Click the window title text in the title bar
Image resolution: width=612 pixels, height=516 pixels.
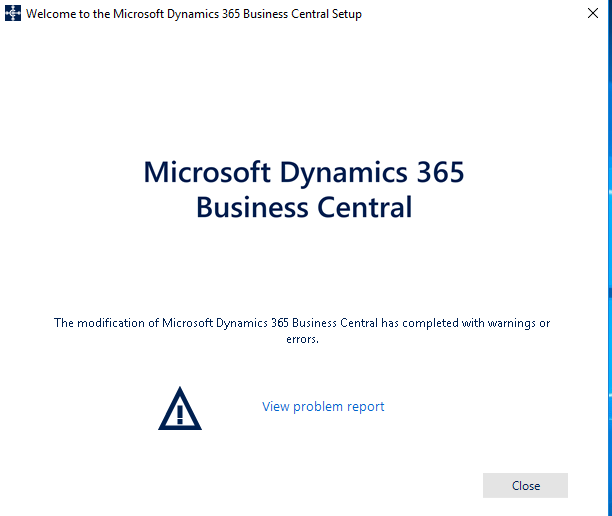click(x=194, y=14)
